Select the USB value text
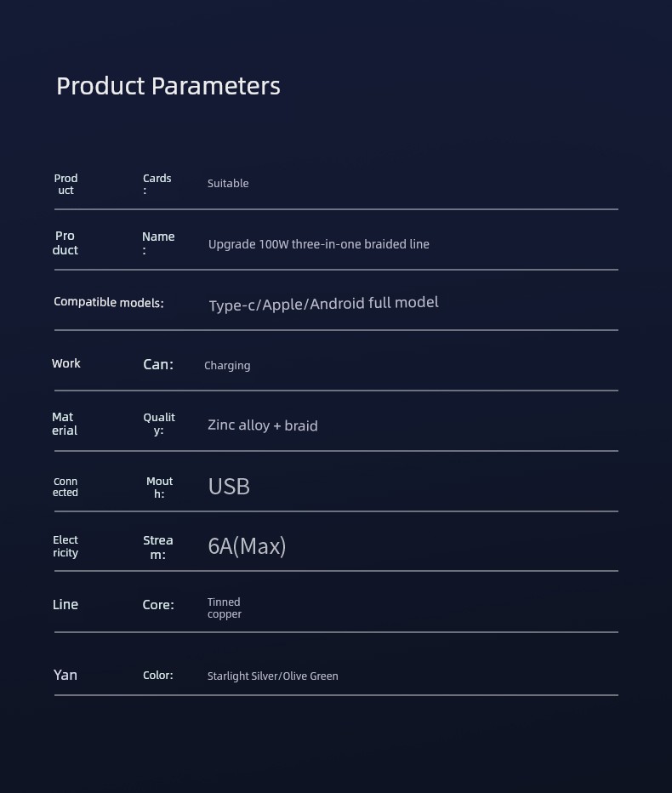Screen dimensions: 672x793 click(x=229, y=487)
